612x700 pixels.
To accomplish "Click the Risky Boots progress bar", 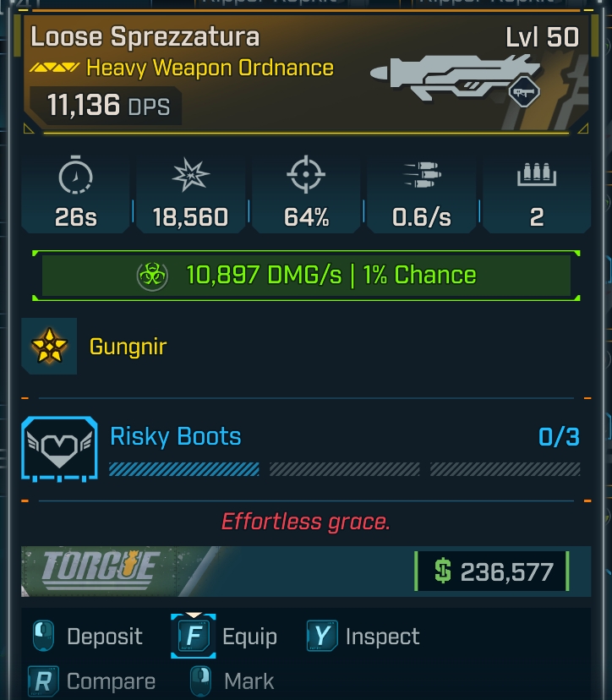I will (x=344, y=469).
